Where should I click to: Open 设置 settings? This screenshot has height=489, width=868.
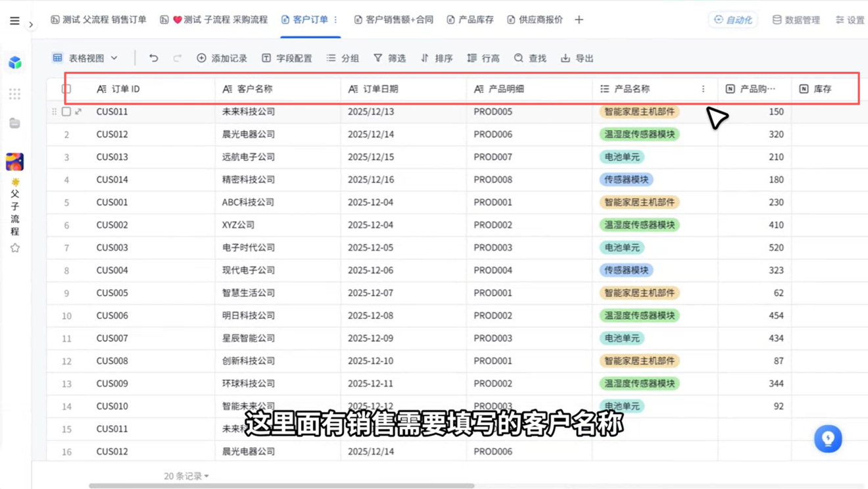tap(850, 20)
